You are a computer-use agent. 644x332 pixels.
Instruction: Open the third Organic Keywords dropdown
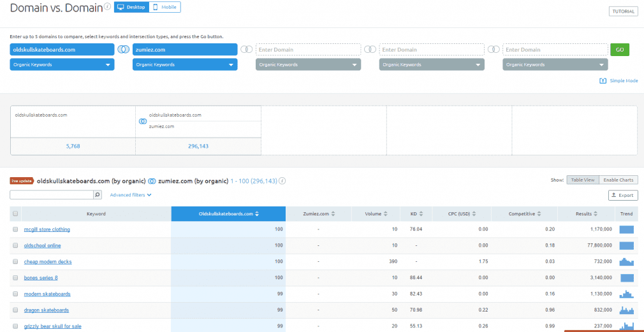[308, 64]
